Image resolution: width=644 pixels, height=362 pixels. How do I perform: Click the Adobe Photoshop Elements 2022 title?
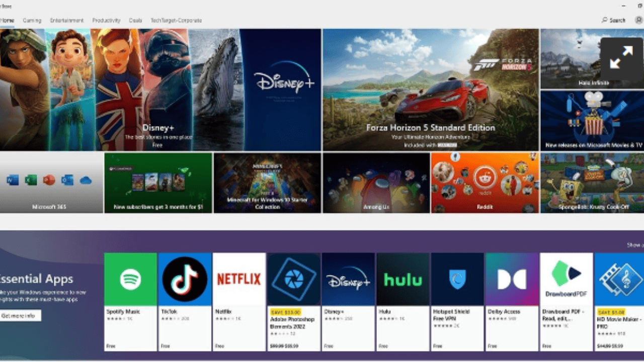click(x=292, y=323)
